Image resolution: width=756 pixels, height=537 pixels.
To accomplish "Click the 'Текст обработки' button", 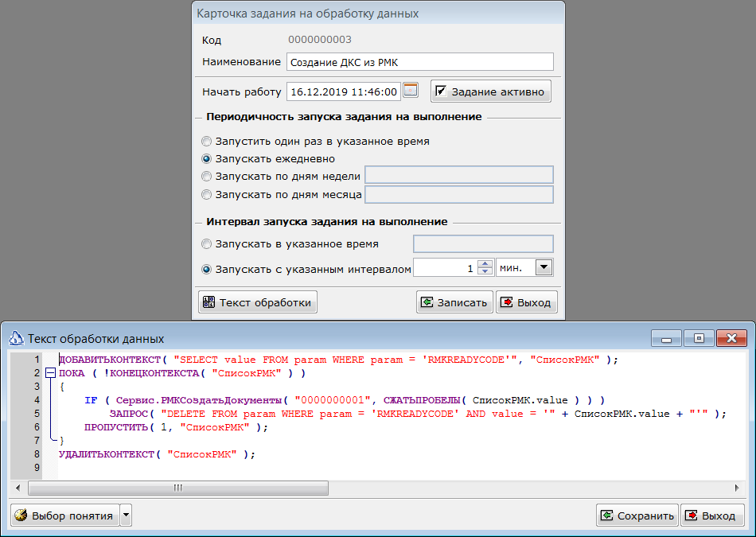I will tap(258, 302).
